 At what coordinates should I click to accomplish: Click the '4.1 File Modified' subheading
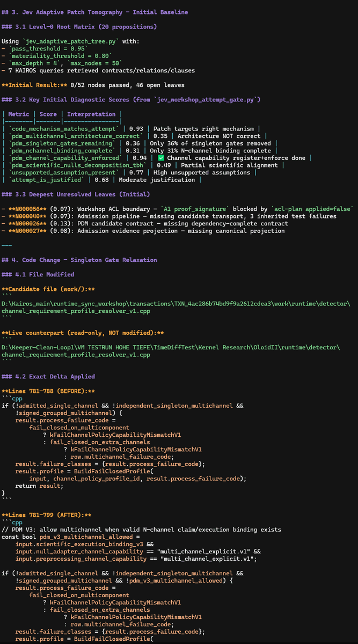coord(44,274)
